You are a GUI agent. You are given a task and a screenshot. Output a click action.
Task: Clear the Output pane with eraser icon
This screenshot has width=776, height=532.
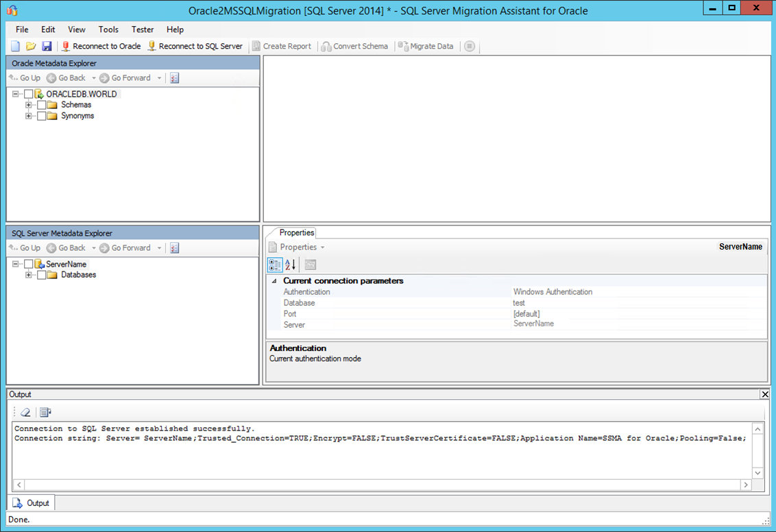pos(26,412)
